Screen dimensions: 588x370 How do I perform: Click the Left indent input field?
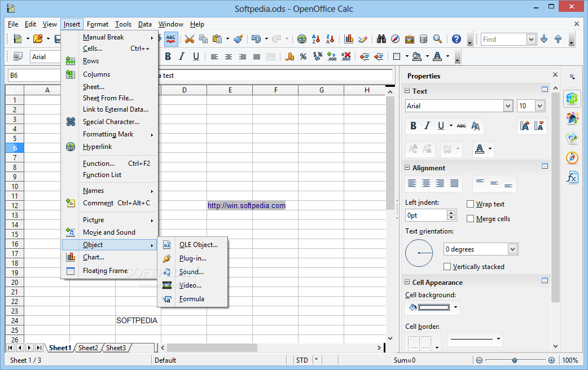(427, 215)
